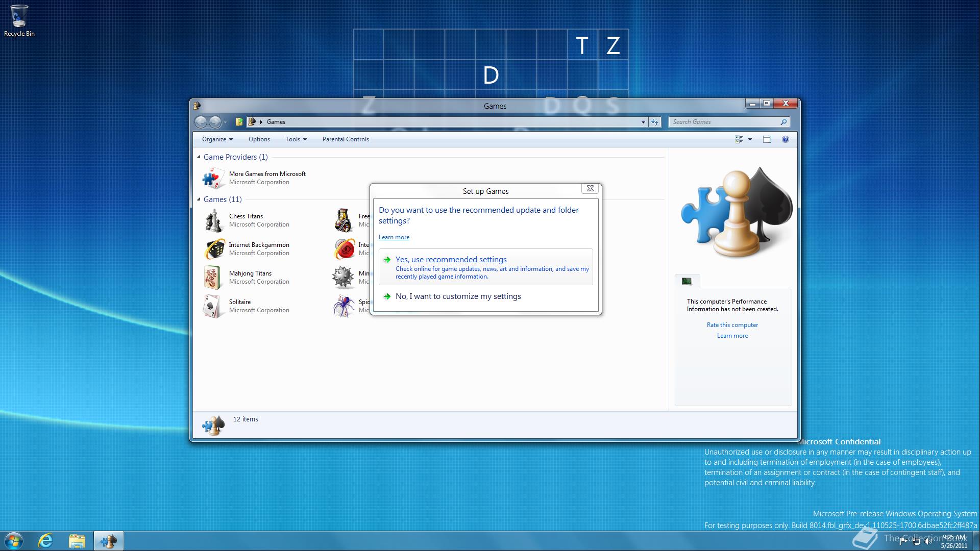
Task: Click the Action Center flag tray icon
Action: [903, 542]
